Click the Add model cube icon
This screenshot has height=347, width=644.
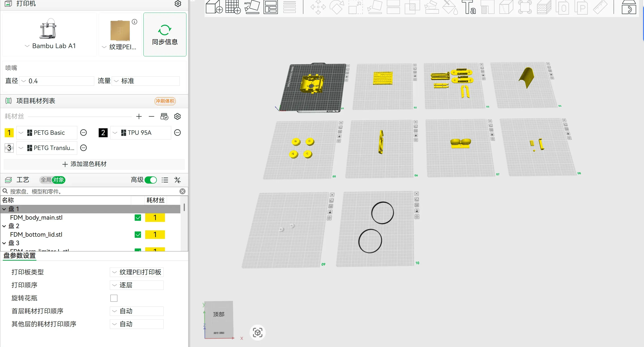point(214,7)
